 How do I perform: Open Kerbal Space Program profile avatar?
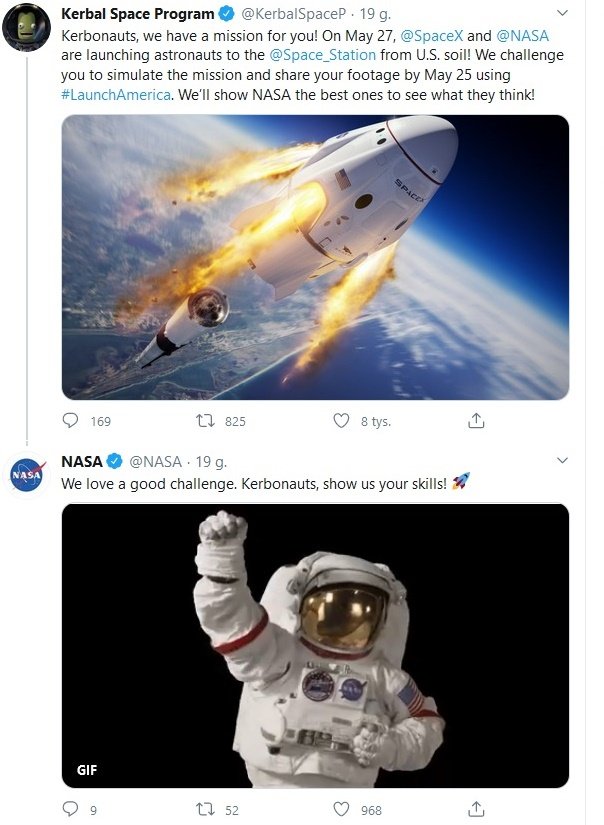pyautogui.click(x=27, y=27)
